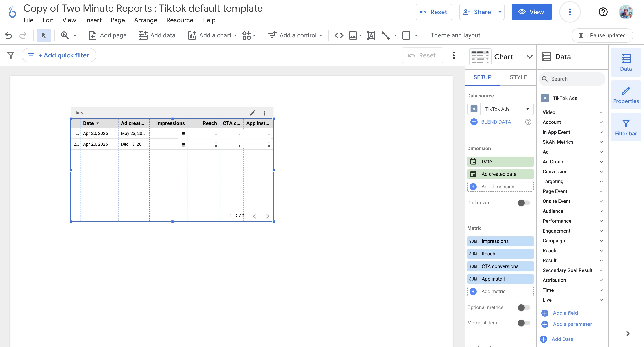This screenshot has height=347, width=644.
Task: Open the Add a control dropdown
Action: pyautogui.click(x=295, y=35)
